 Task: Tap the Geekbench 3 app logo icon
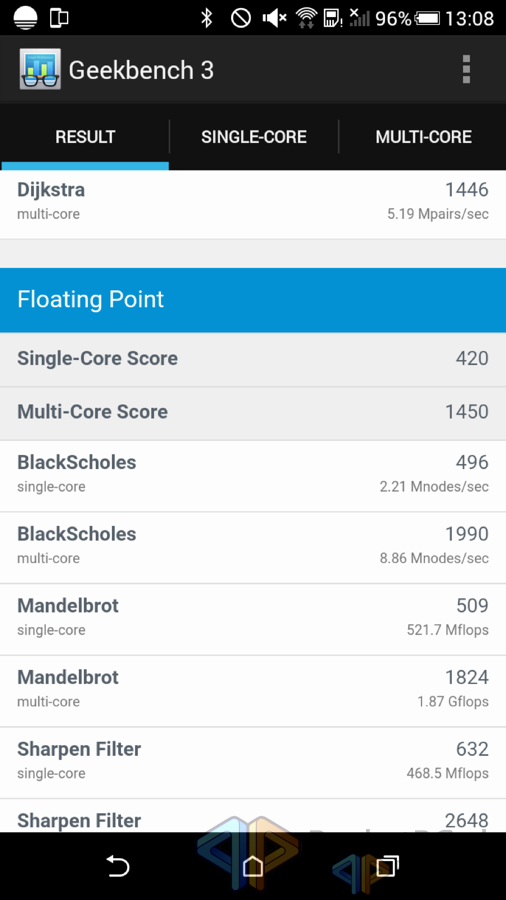[40, 69]
